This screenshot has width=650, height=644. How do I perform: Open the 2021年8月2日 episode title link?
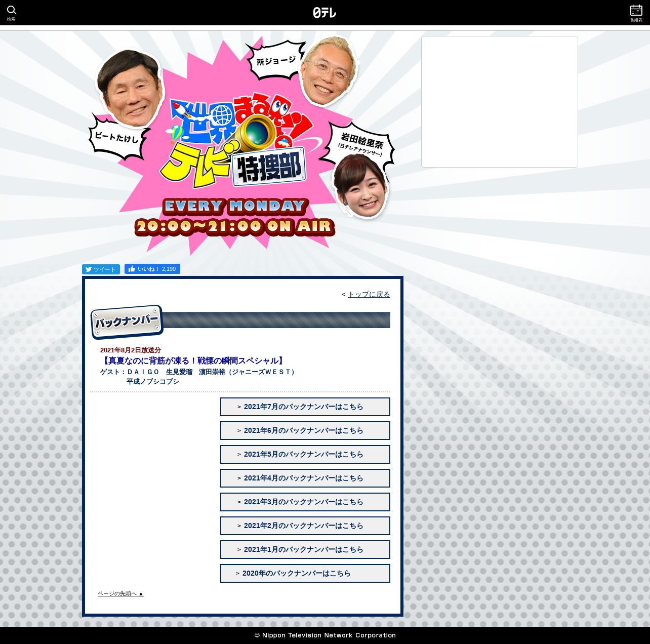(193, 360)
